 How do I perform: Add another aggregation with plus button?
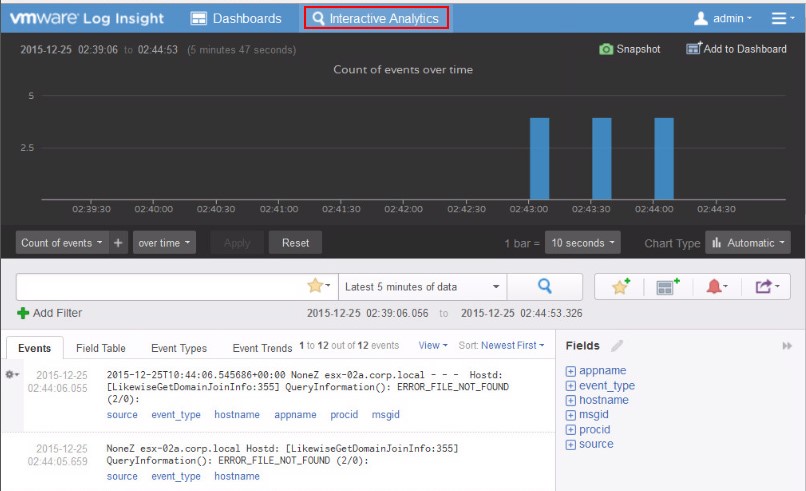coord(118,243)
